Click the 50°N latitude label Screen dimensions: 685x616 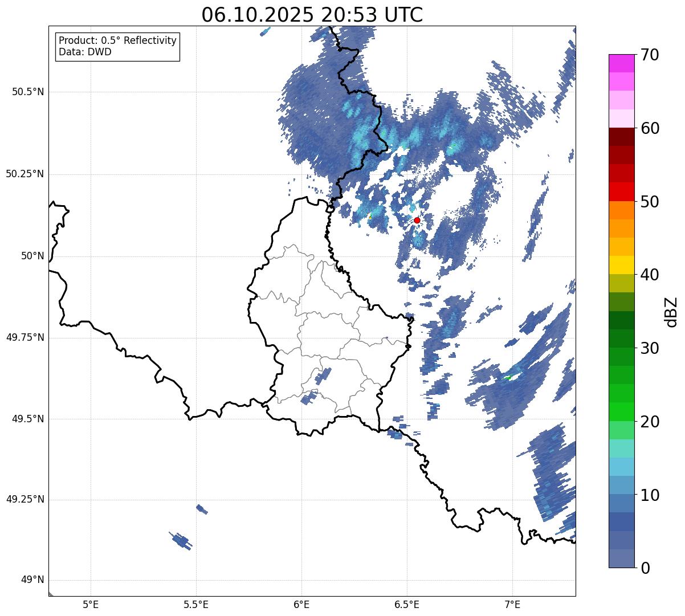(32, 256)
